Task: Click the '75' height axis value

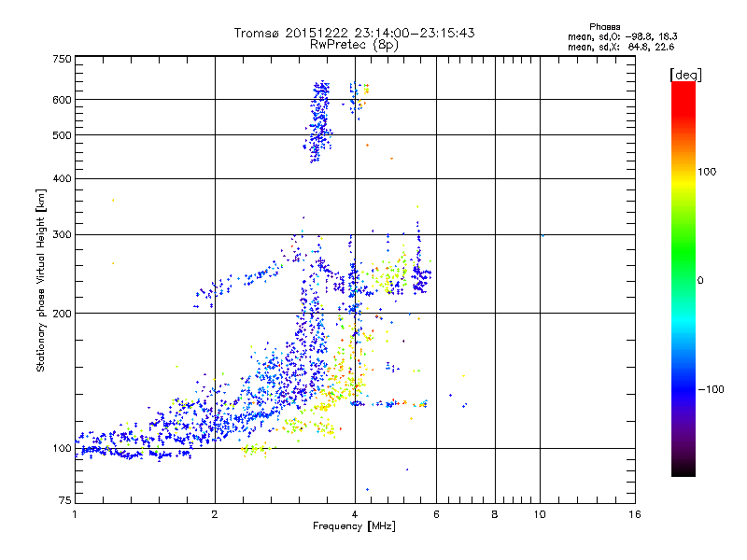Action: coord(65,500)
